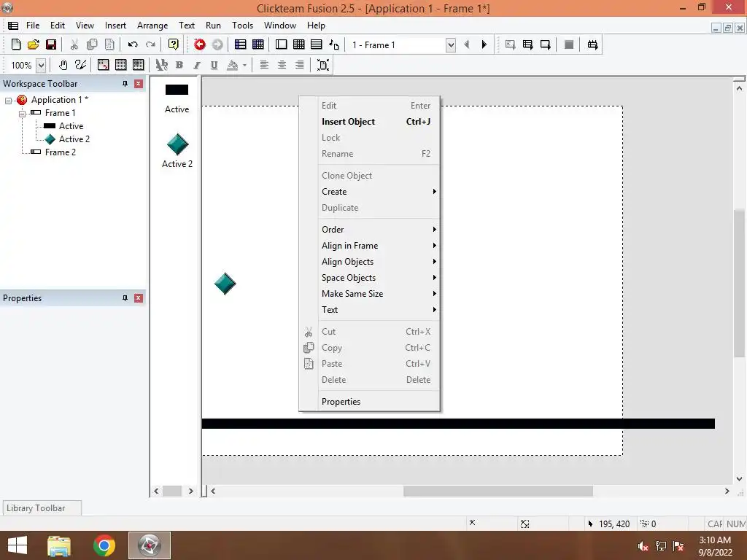
Task: Pin the Properties panel
Action: (125, 298)
